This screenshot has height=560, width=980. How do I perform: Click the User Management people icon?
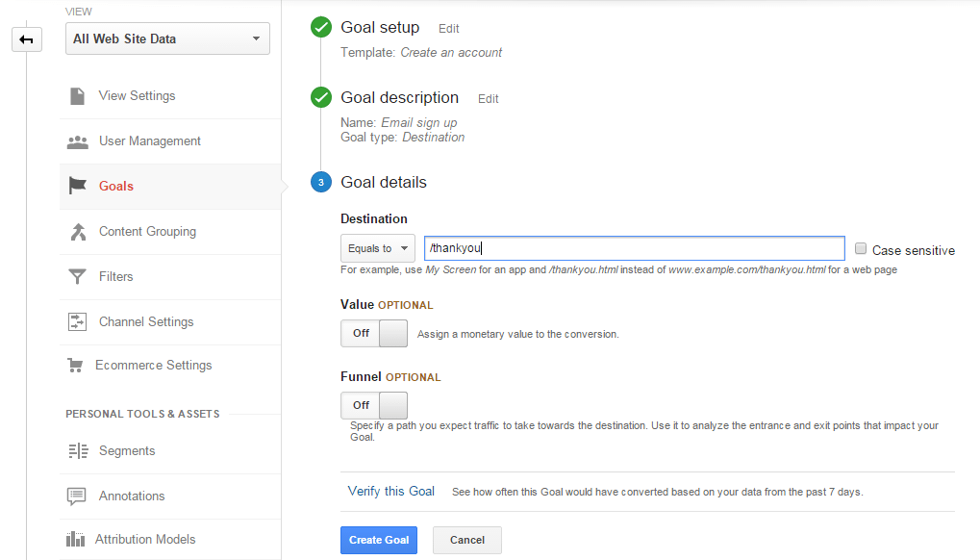[78, 141]
